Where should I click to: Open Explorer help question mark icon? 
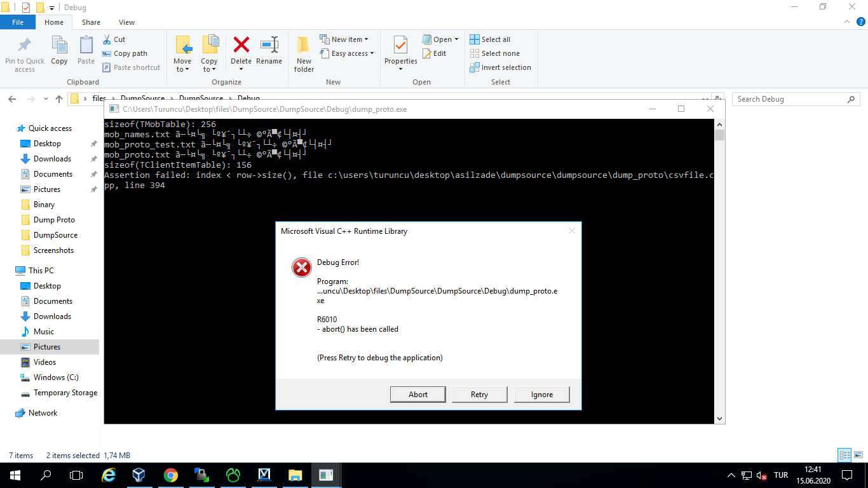[860, 22]
